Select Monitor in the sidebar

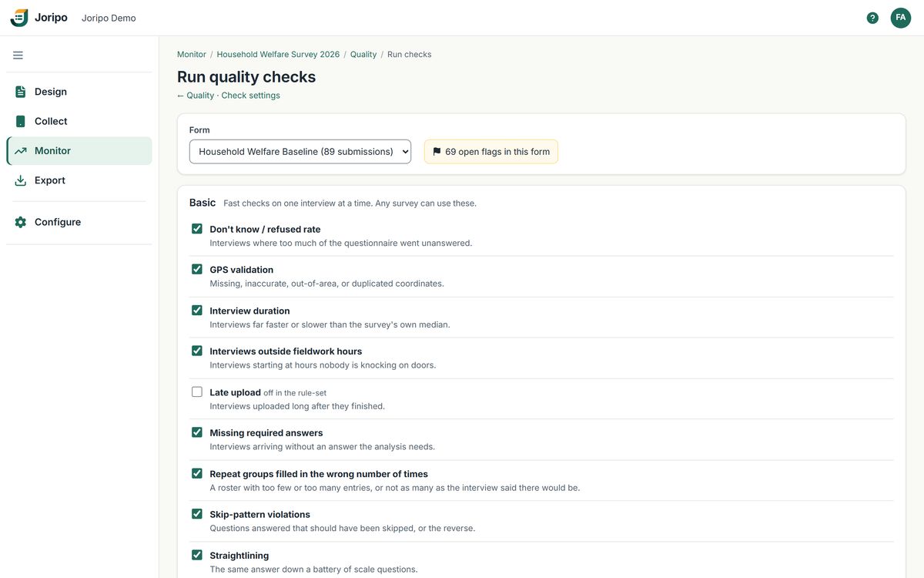(79, 151)
